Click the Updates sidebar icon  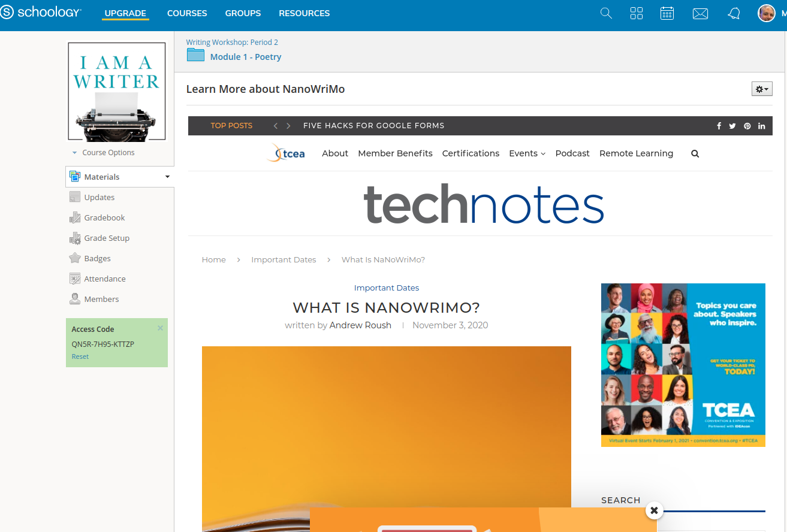(75, 197)
